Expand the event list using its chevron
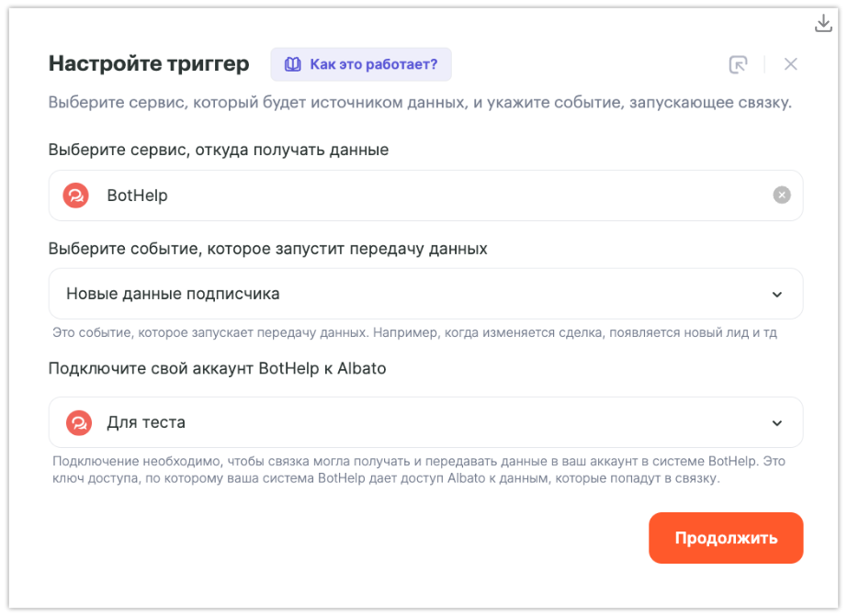 tap(777, 295)
